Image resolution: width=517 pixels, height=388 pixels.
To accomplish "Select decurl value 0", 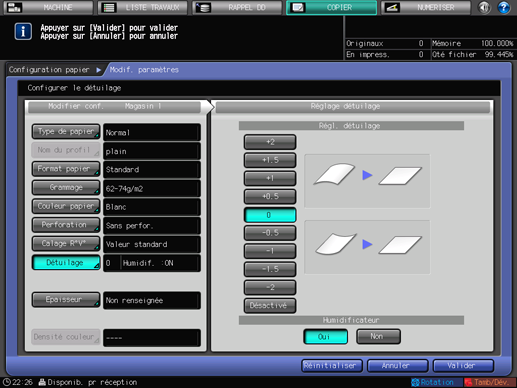I will pyautogui.click(x=270, y=215).
